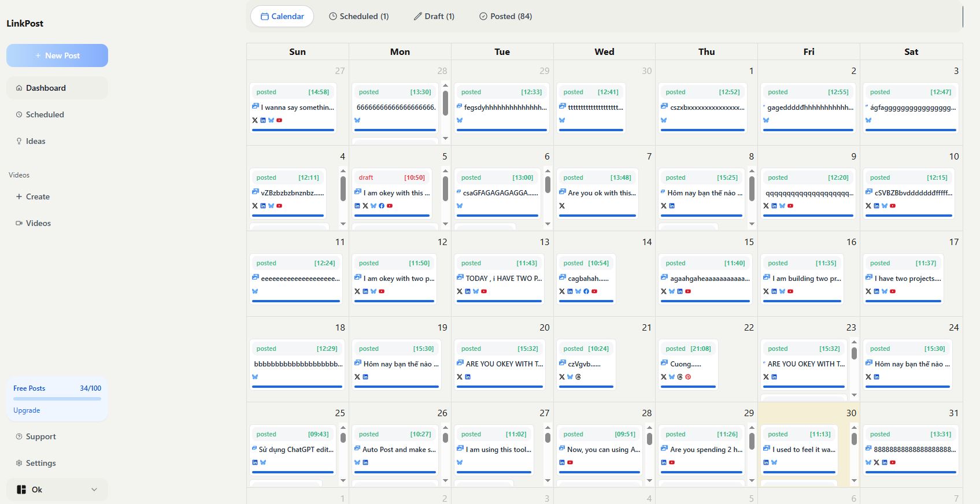980x504 pixels.
Task: Click the X icon on the 13:48 post
Action: pyautogui.click(x=562, y=206)
